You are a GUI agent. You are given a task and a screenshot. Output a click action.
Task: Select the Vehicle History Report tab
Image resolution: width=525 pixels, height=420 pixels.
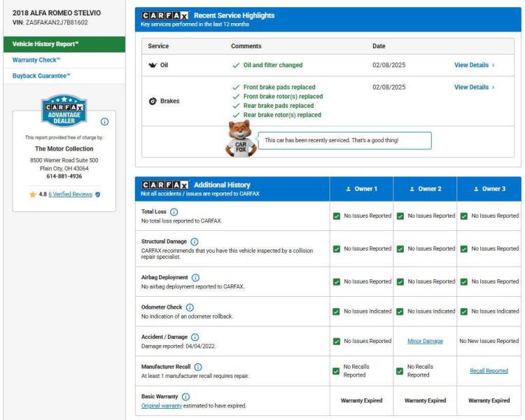tap(46, 44)
